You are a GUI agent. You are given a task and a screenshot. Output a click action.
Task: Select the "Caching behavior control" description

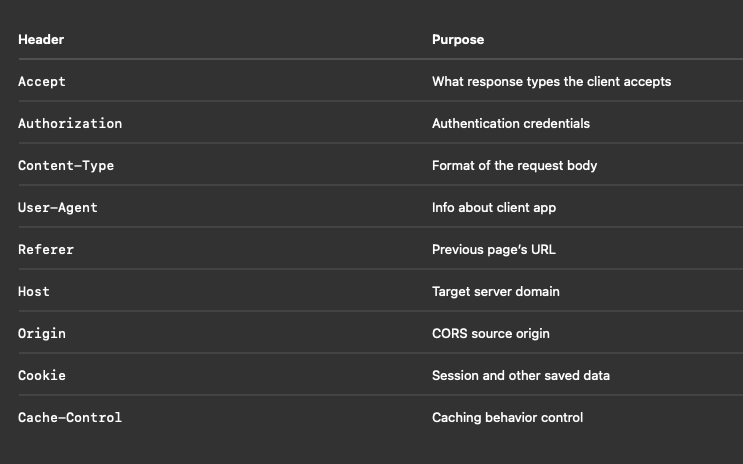click(507, 417)
